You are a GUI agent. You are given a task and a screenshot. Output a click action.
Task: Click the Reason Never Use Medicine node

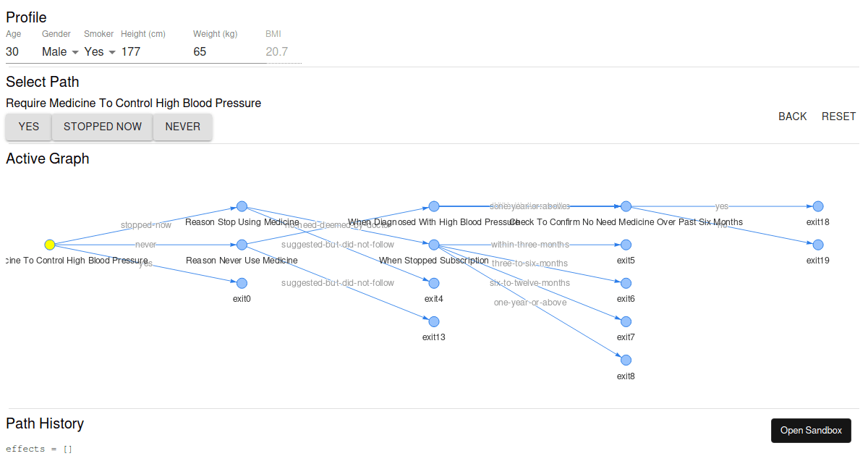tap(242, 245)
